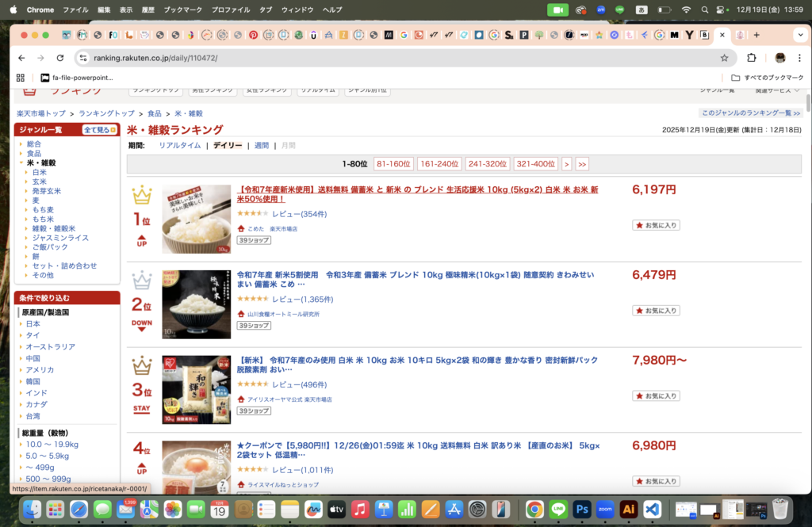The image size is (812, 527).
Task: Reload the page with the refresh icon
Action: tap(60, 58)
